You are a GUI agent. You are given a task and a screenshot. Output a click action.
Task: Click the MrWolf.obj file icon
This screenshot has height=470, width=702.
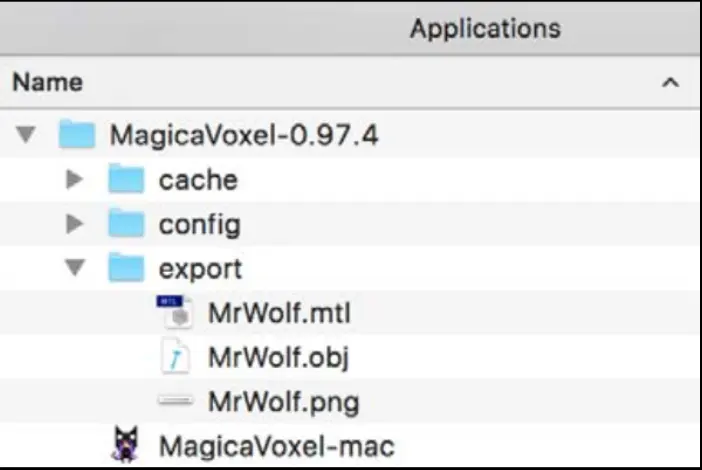coord(175,357)
